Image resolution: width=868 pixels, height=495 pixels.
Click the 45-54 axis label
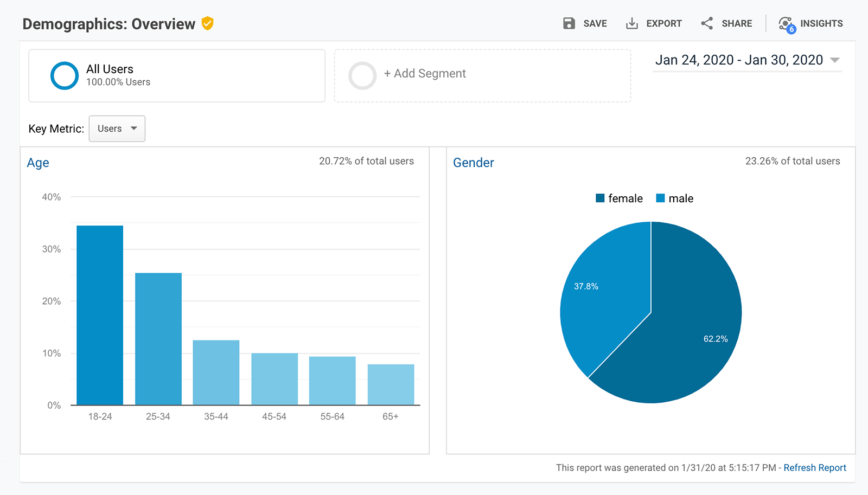click(274, 416)
